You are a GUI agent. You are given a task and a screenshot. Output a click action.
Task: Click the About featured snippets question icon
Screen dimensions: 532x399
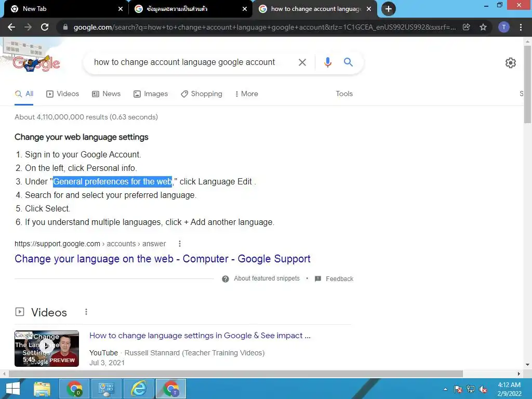(225, 279)
